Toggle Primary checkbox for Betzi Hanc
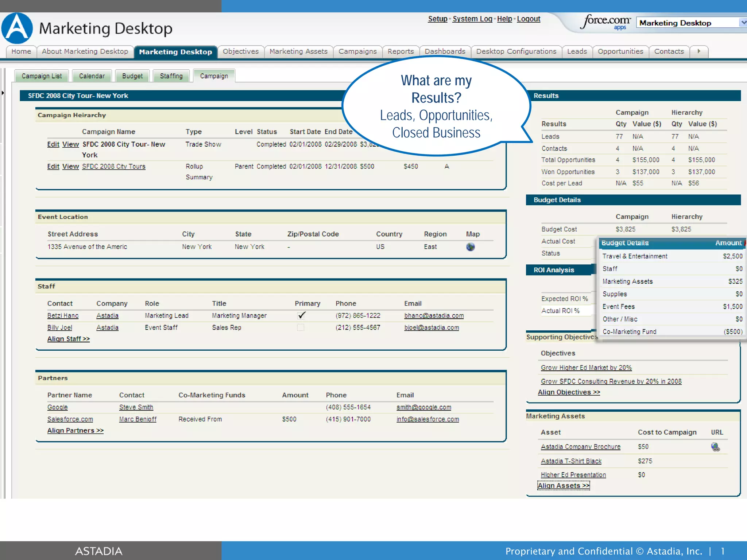The image size is (747, 560). click(x=301, y=315)
